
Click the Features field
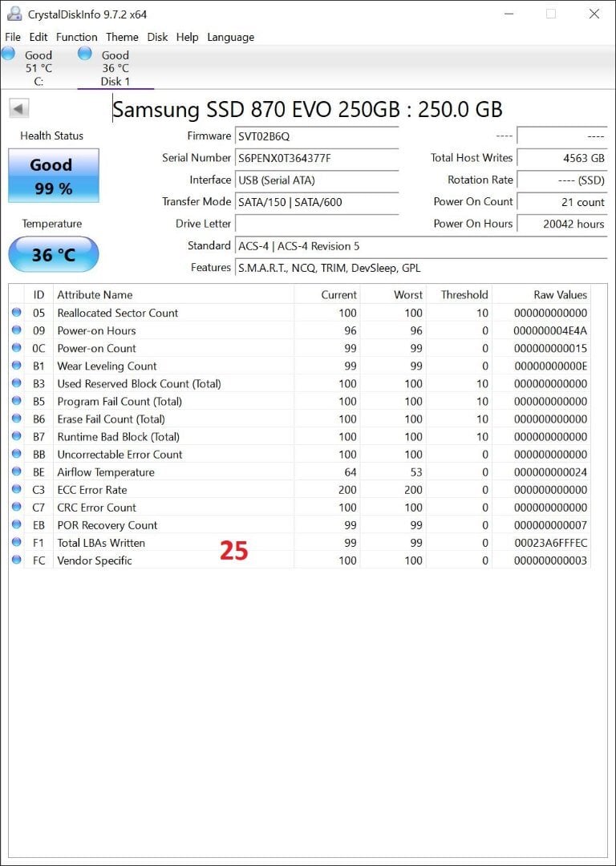(421, 268)
